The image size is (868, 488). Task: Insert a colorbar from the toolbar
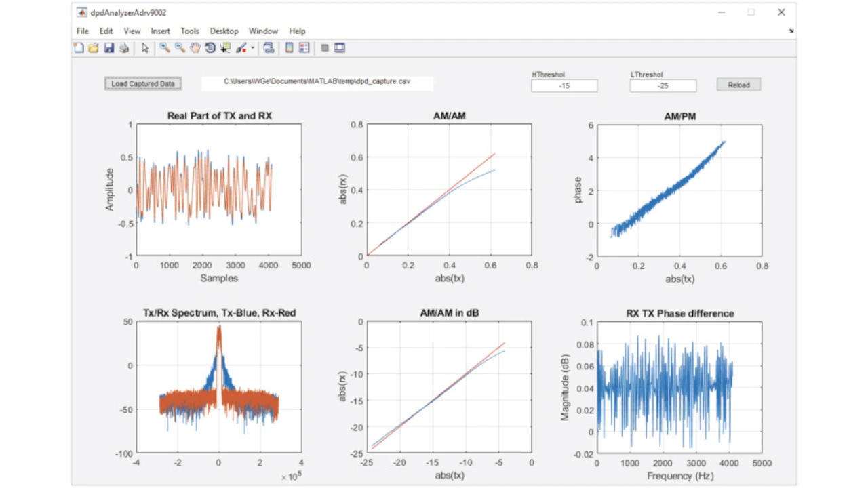pos(289,48)
